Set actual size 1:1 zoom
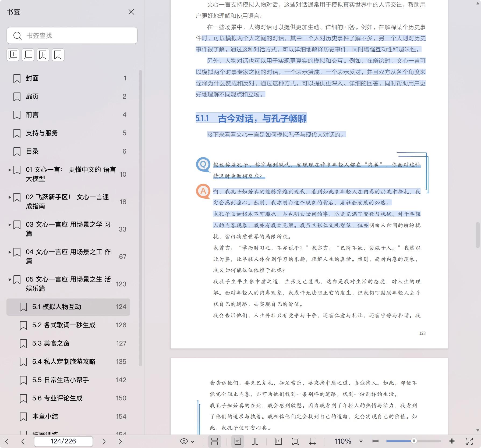This screenshot has width=481, height=448. pyautogui.click(x=278, y=441)
